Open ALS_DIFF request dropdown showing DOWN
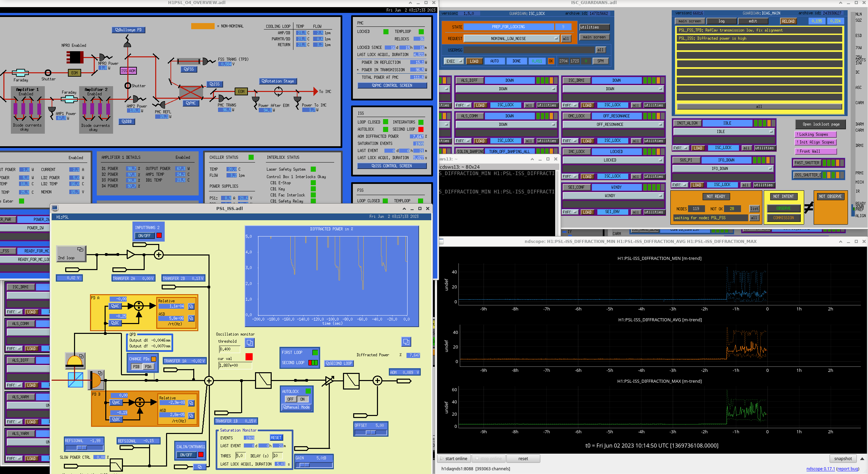868x474 pixels. click(506, 89)
